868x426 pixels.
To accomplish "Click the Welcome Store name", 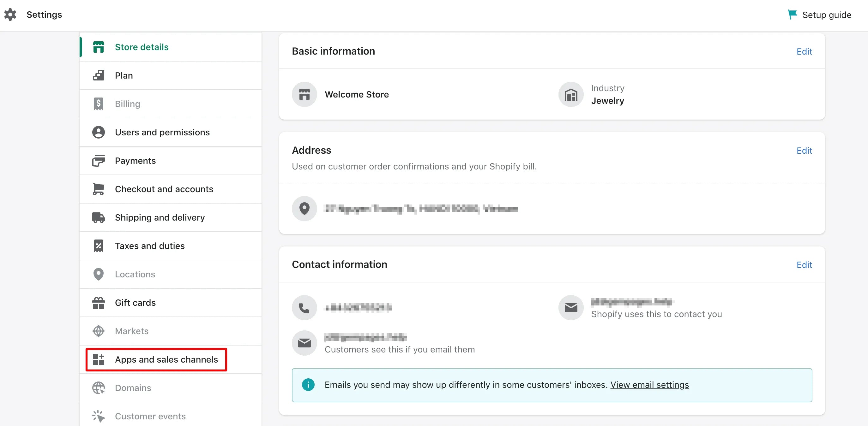I will (x=357, y=95).
